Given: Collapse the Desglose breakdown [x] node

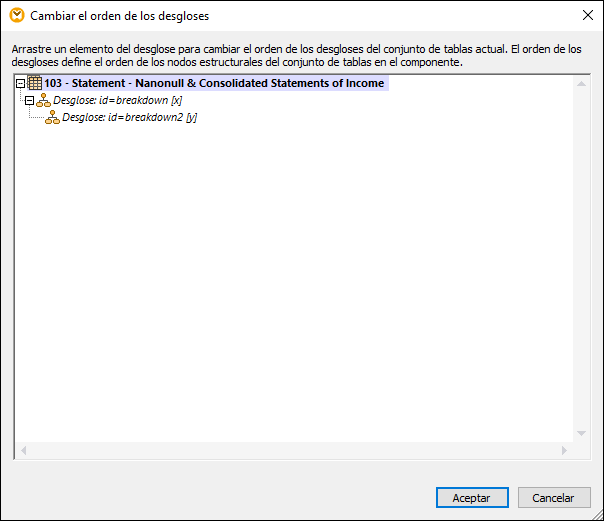Looking at the screenshot, I should coord(29,101).
